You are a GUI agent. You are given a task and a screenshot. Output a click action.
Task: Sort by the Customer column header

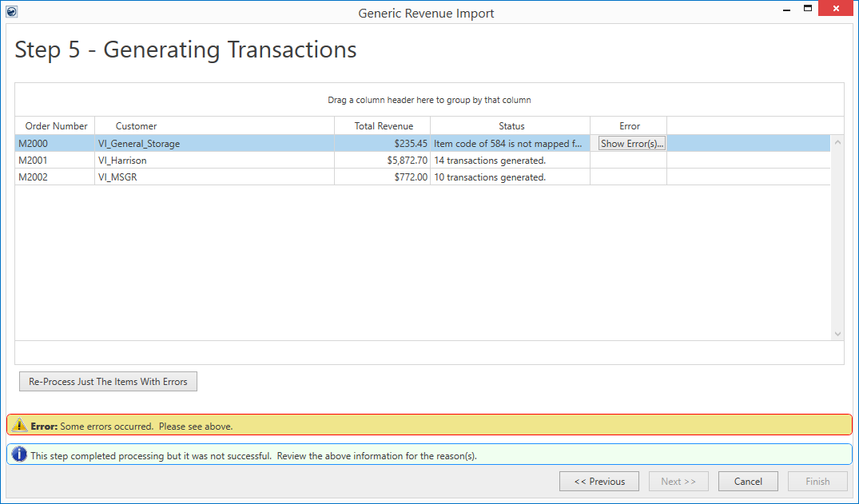coord(136,126)
